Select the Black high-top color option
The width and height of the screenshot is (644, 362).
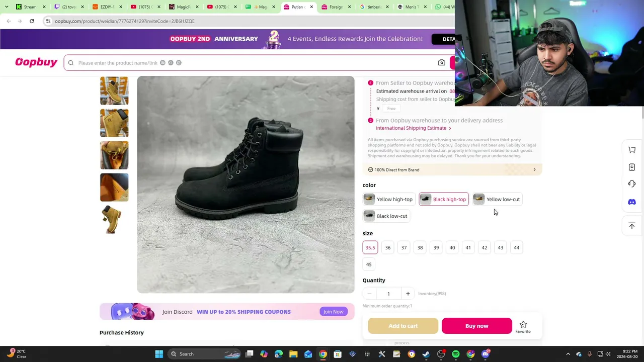pos(444,200)
